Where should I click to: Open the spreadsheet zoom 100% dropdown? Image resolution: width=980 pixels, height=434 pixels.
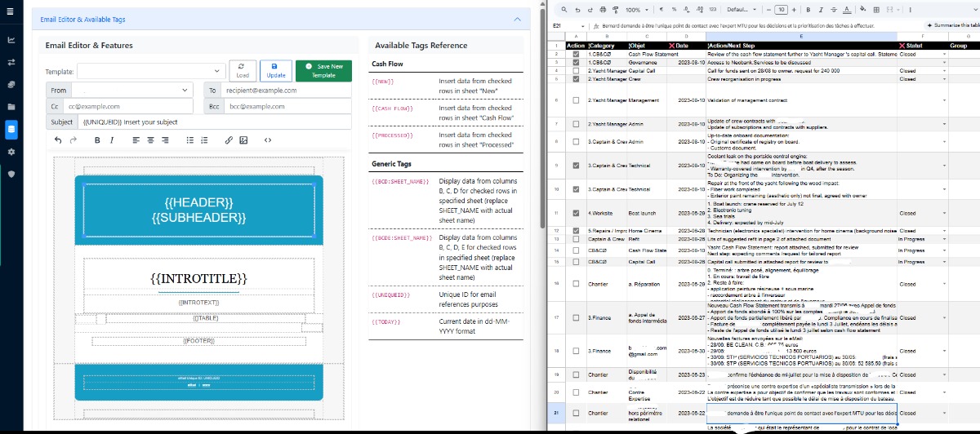[637, 9]
